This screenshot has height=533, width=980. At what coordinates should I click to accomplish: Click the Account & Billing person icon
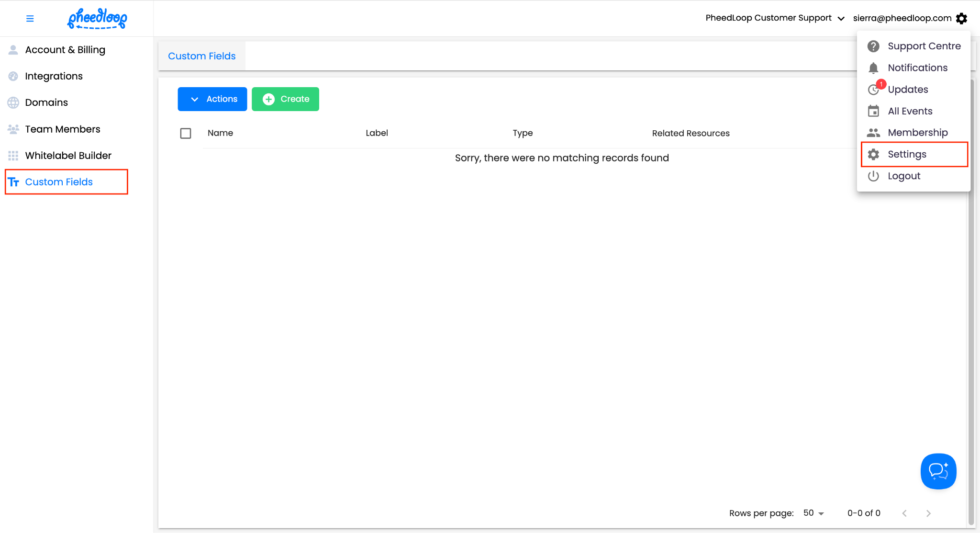(x=13, y=50)
